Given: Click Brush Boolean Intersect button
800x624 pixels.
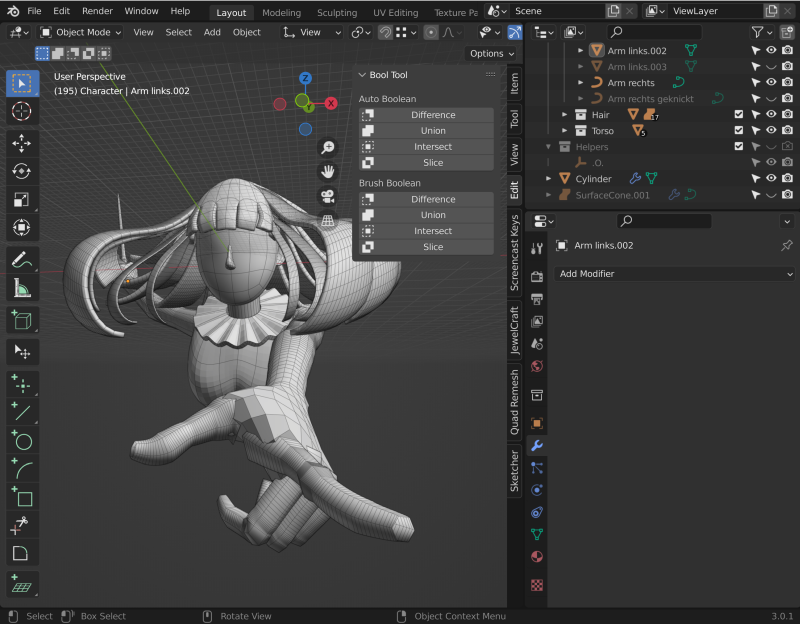Looking at the screenshot, I should [x=427, y=231].
